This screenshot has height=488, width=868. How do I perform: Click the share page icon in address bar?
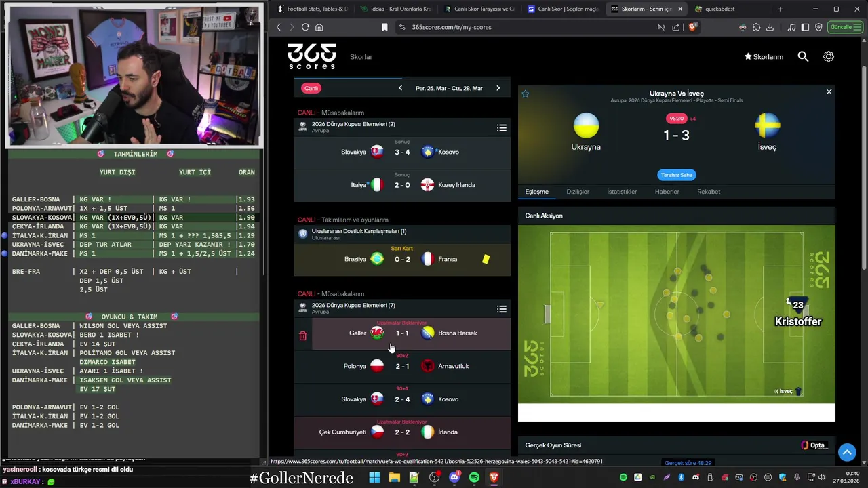click(x=675, y=27)
